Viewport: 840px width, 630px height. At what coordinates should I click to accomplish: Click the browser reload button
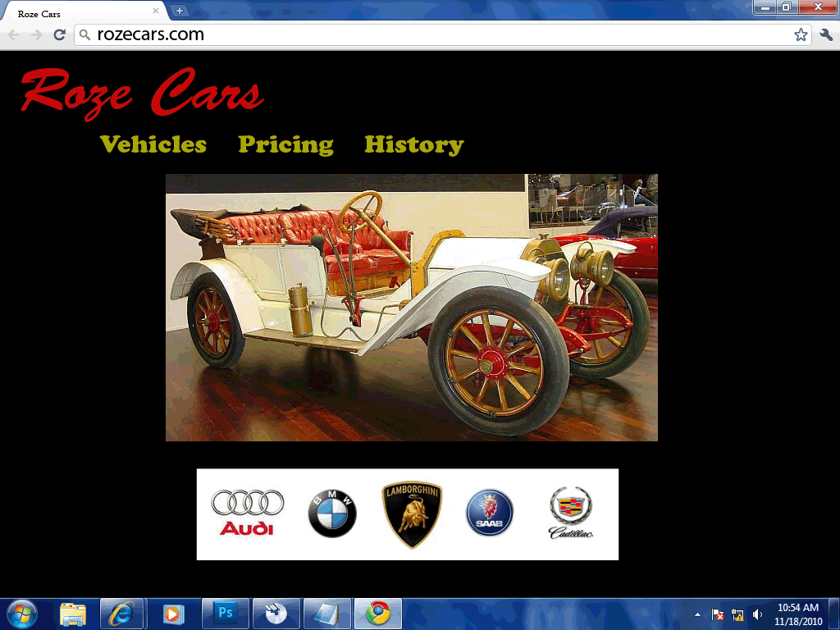(59, 34)
